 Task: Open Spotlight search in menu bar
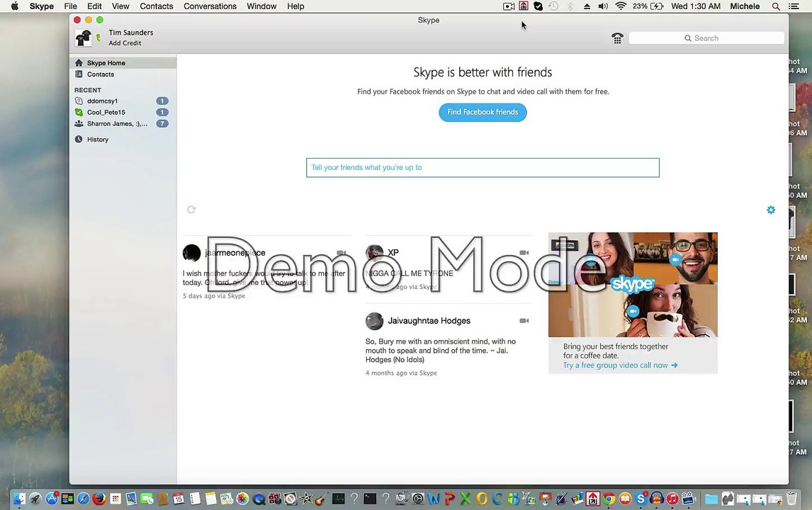click(x=776, y=6)
